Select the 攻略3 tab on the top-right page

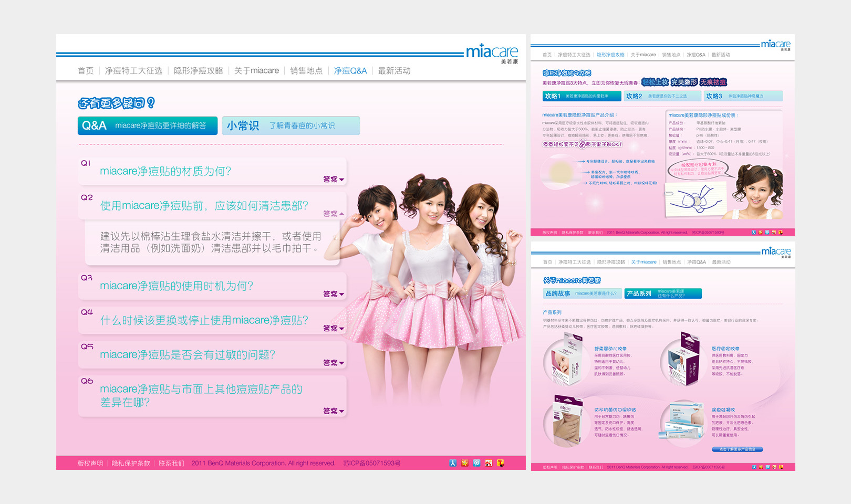coord(743,96)
